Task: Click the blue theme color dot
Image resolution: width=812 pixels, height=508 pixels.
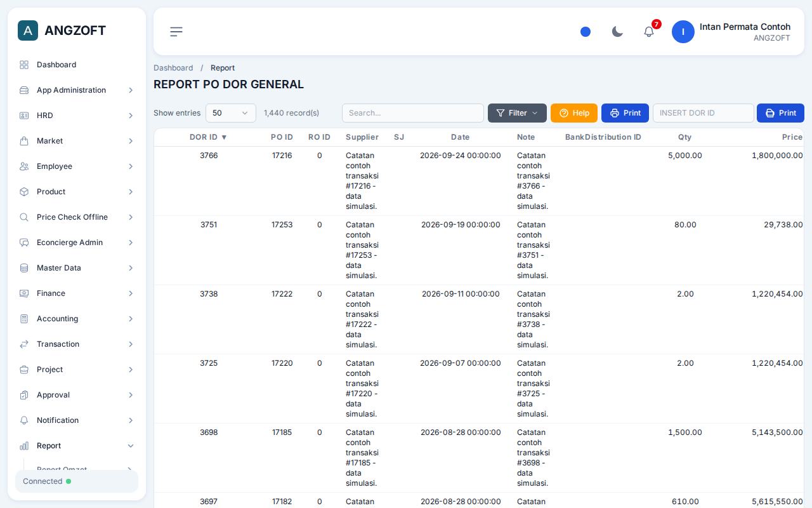Action: [x=586, y=32]
